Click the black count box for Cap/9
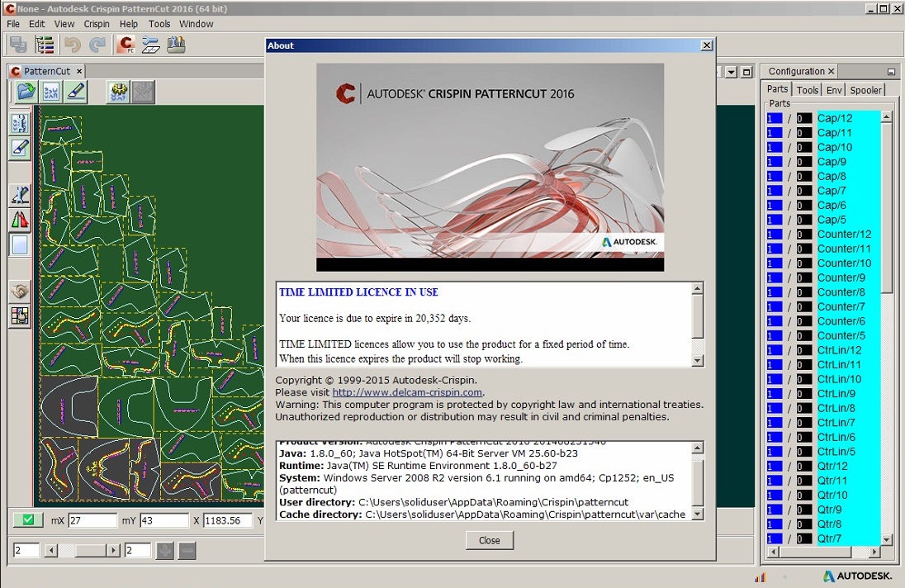Viewport: 905px width, 588px height. pos(803,162)
